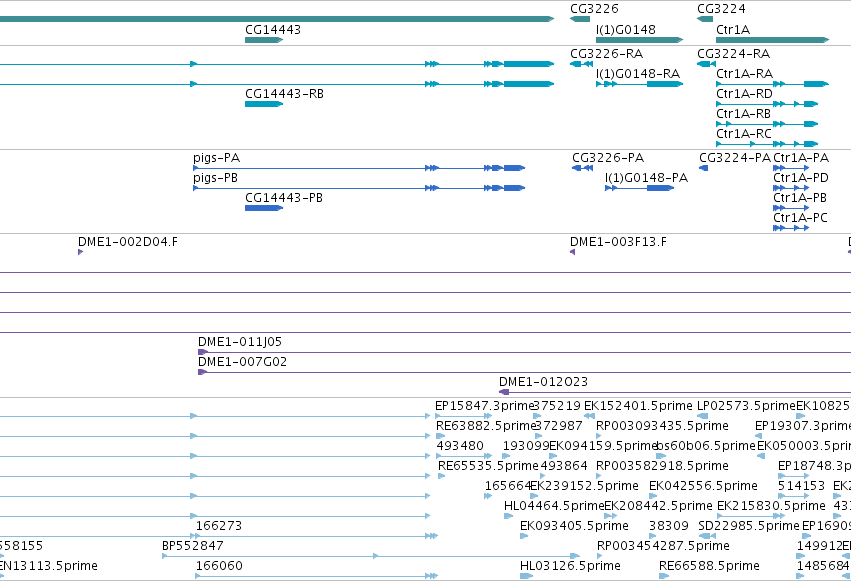Select the Ctr1A gene bar
Viewport: 851px width, 581px height.
point(772,40)
